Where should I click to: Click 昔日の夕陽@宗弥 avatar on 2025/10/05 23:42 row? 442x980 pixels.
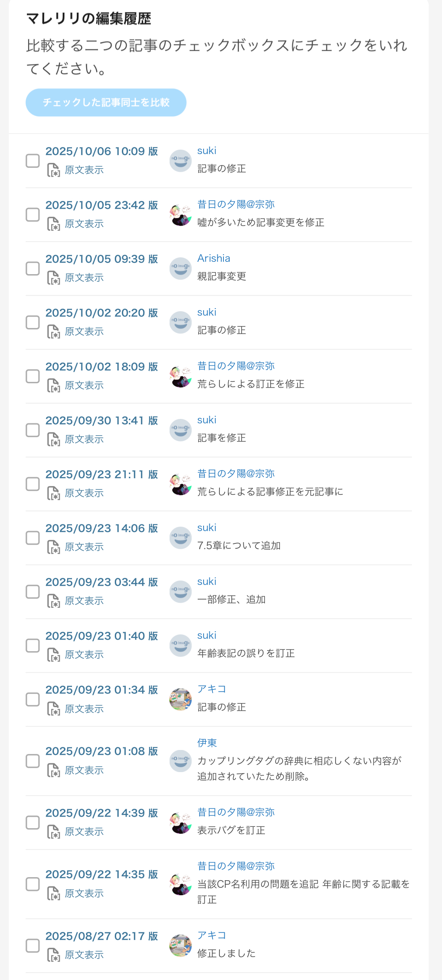click(181, 215)
